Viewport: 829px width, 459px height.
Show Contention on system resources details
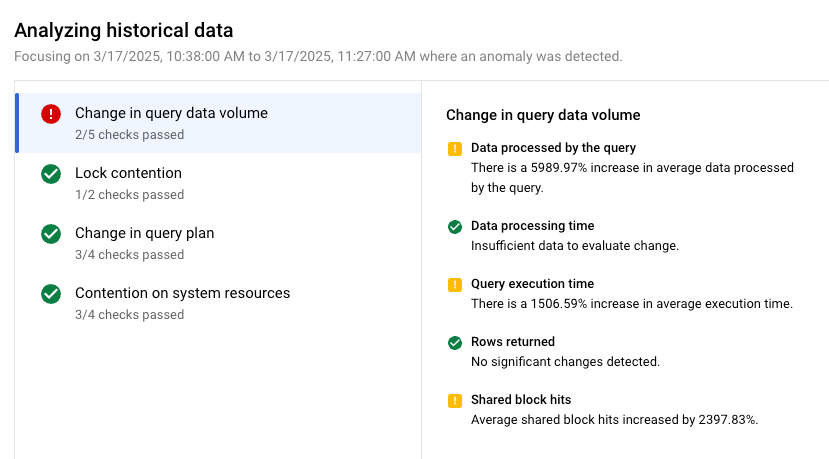tap(182, 294)
